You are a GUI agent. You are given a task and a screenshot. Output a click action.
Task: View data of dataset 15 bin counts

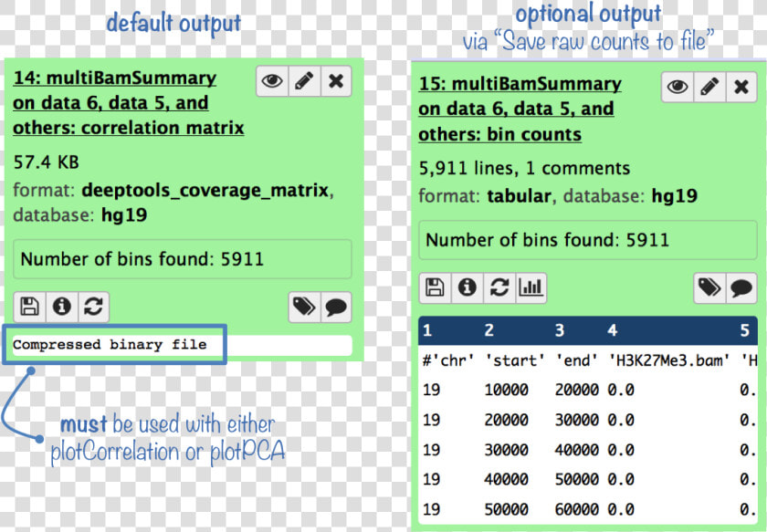point(678,87)
